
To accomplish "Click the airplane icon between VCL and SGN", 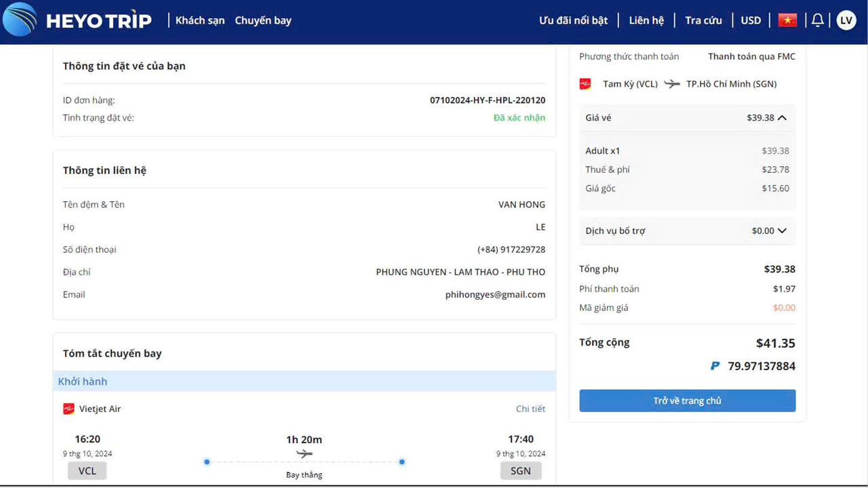I will [x=304, y=453].
